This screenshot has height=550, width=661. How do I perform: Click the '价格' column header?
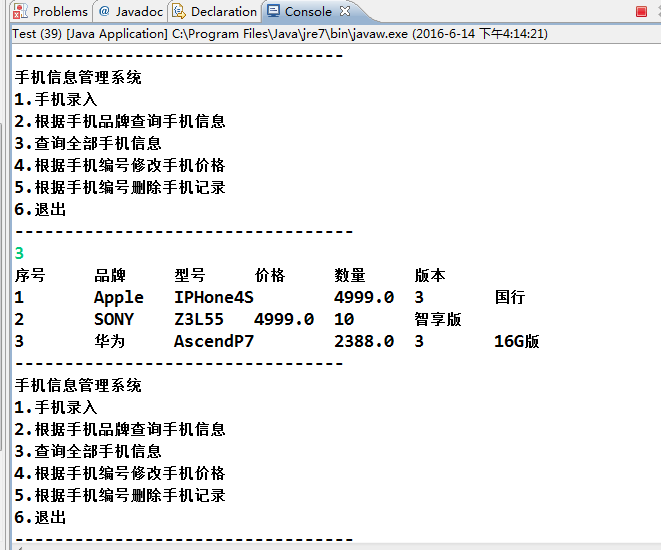[x=270, y=275]
